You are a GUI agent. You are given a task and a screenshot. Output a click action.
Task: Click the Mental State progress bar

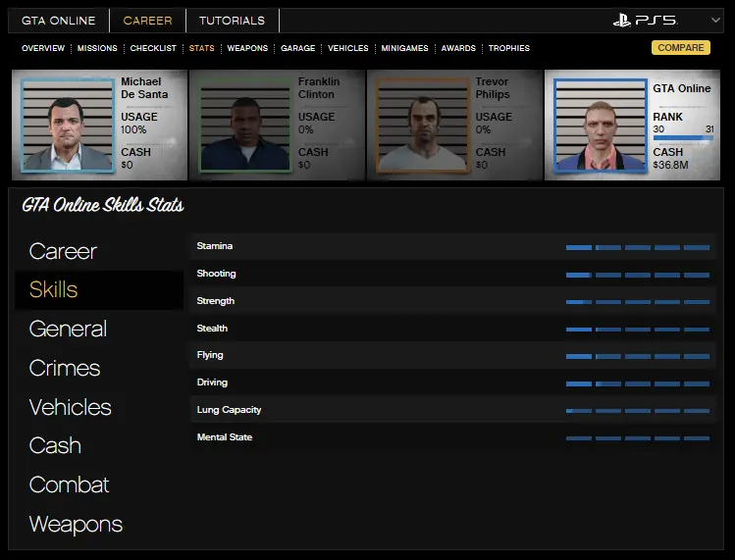[x=637, y=437]
